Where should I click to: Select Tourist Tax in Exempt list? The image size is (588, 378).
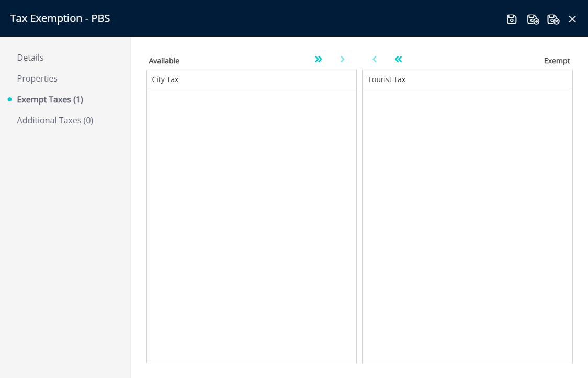point(467,79)
